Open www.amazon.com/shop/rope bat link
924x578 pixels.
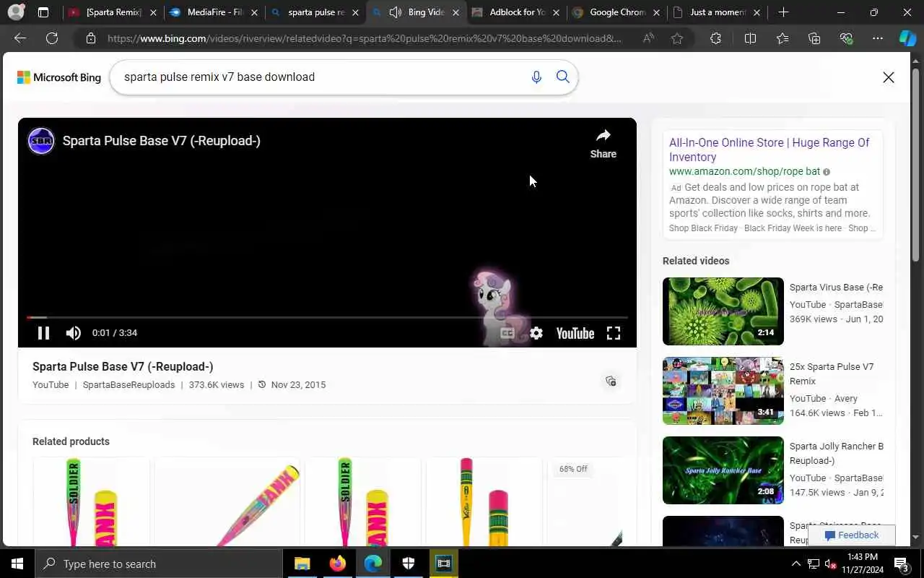pyautogui.click(x=744, y=172)
